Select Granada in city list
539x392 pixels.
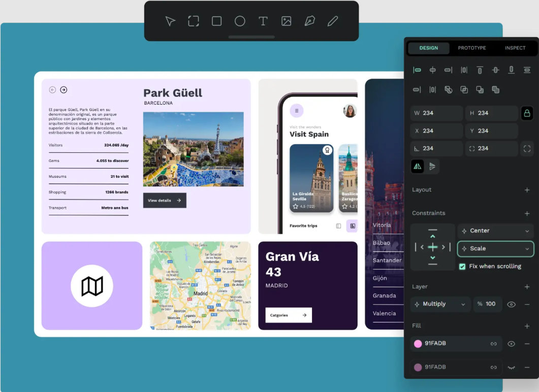point(385,296)
